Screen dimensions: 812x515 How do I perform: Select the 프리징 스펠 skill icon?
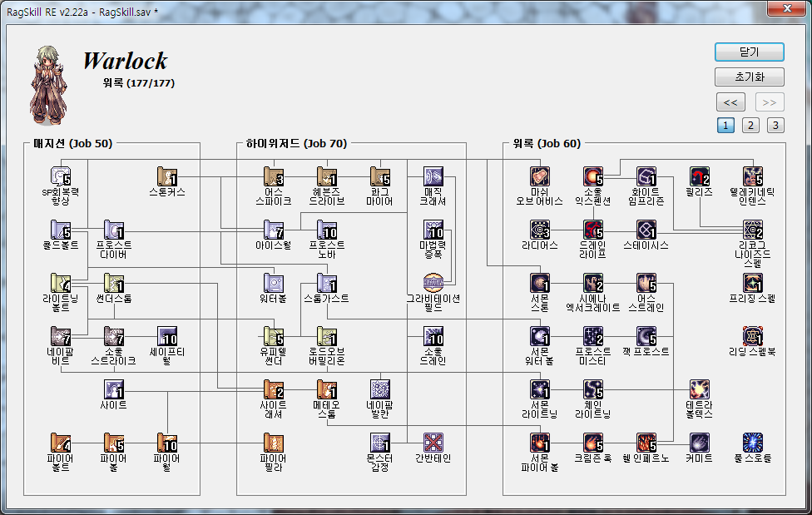click(752, 284)
